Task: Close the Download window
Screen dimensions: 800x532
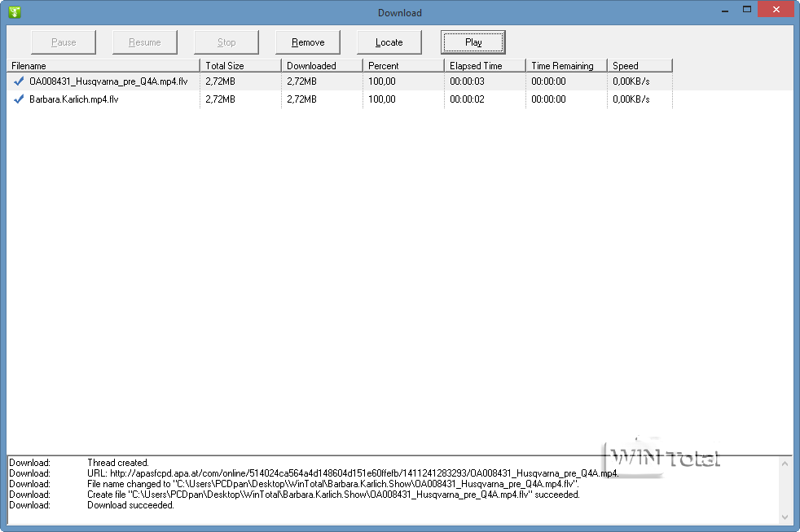Action: [776, 9]
